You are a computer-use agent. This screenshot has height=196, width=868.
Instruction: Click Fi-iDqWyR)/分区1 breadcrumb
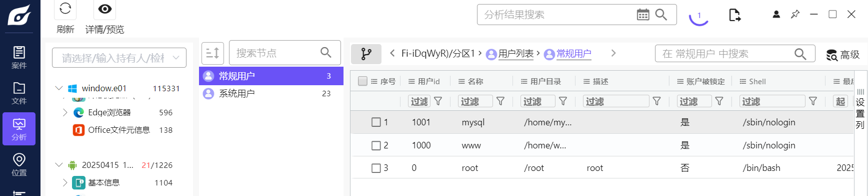[438, 54]
